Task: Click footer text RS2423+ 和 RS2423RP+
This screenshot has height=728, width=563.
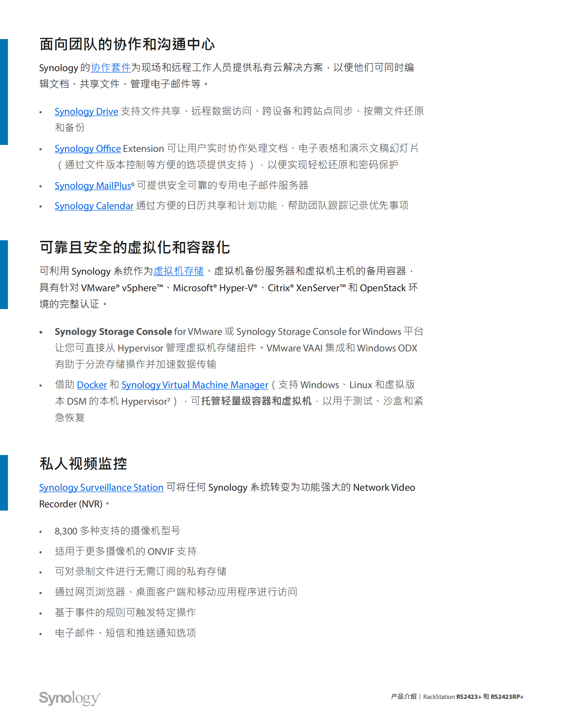Action: click(x=490, y=697)
